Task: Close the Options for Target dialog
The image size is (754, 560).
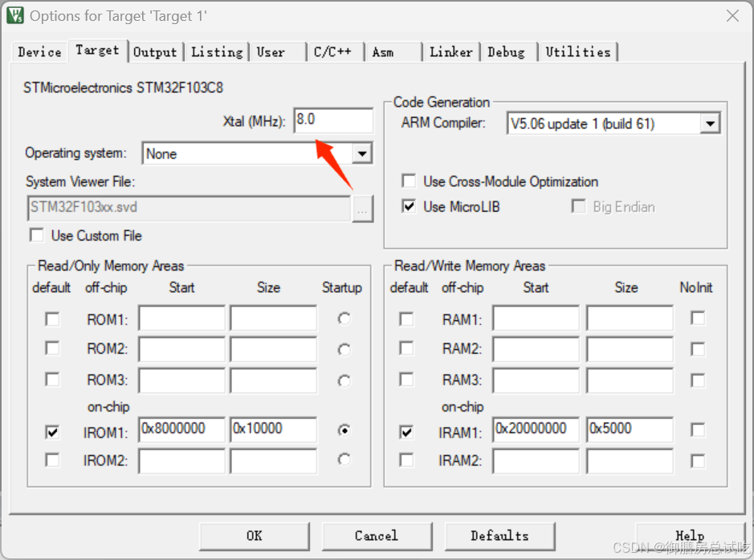Action: coord(732,16)
